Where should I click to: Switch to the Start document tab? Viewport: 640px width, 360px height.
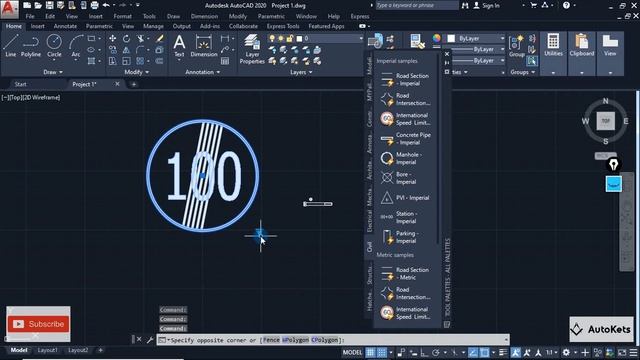pyautogui.click(x=20, y=84)
